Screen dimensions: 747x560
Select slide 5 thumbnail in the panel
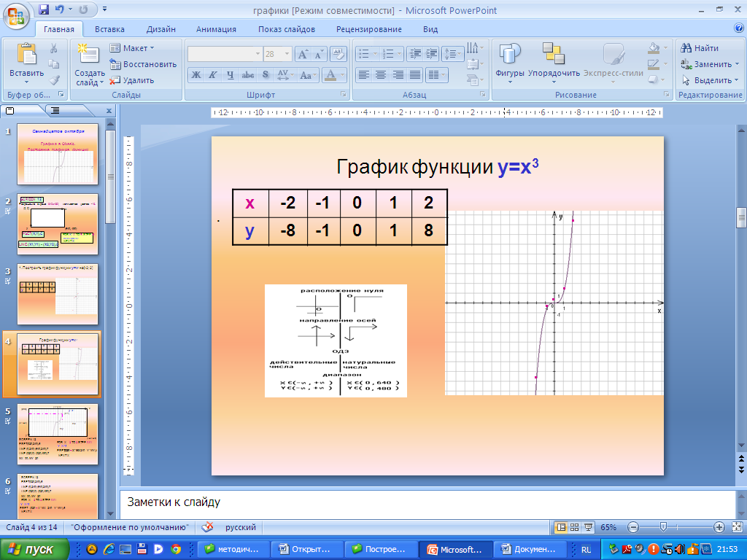tap(58, 434)
